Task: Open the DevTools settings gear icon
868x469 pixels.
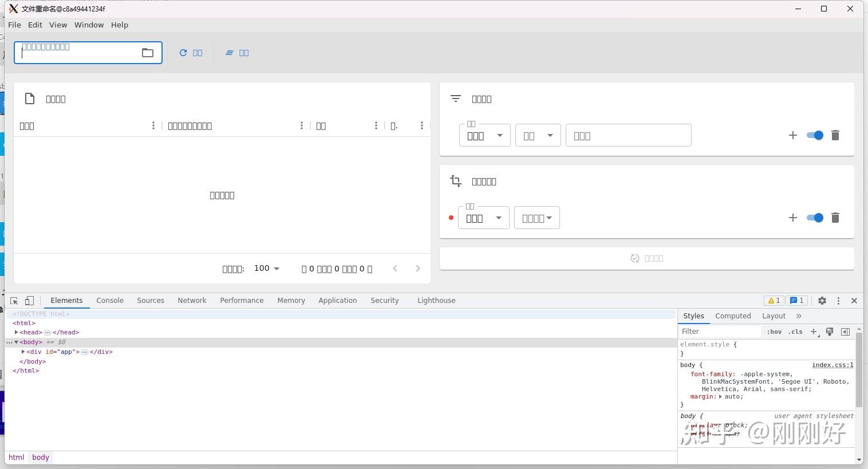Action: tap(822, 300)
